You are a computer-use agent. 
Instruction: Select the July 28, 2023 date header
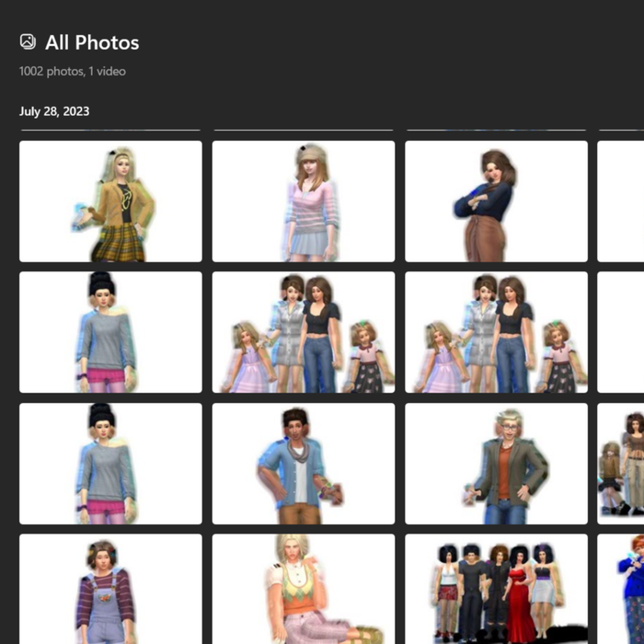tap(54, 111)
